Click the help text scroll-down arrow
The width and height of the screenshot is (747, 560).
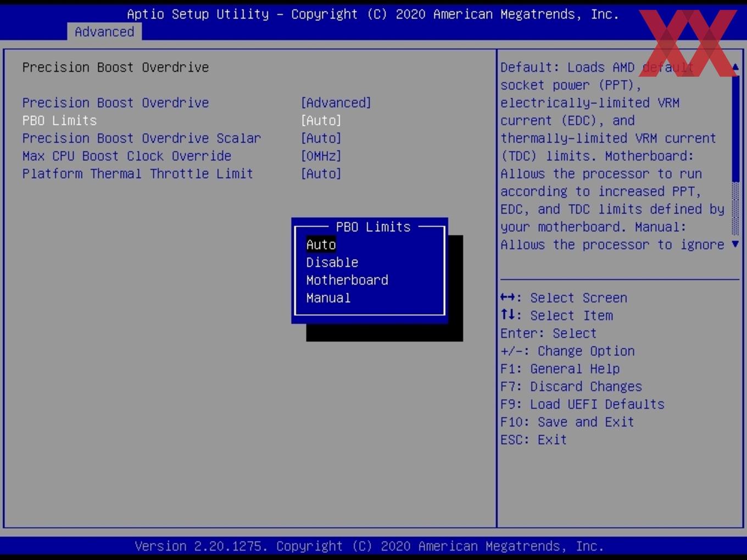[x=735, y=244]
